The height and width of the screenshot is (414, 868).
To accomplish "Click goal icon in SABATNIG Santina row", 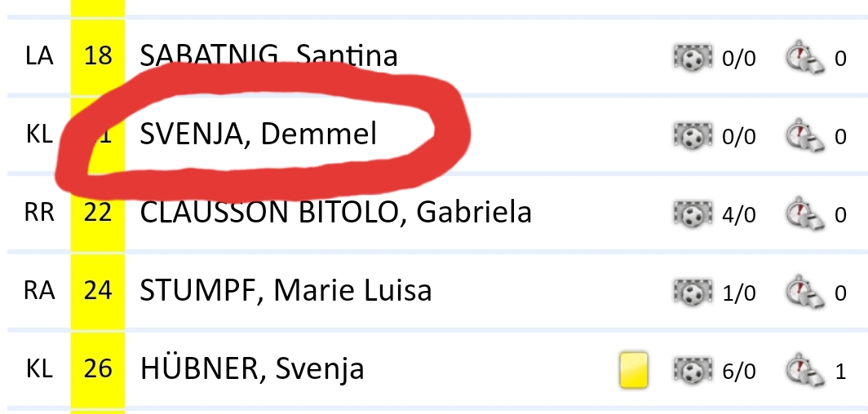I will click(x=693, y=58).
